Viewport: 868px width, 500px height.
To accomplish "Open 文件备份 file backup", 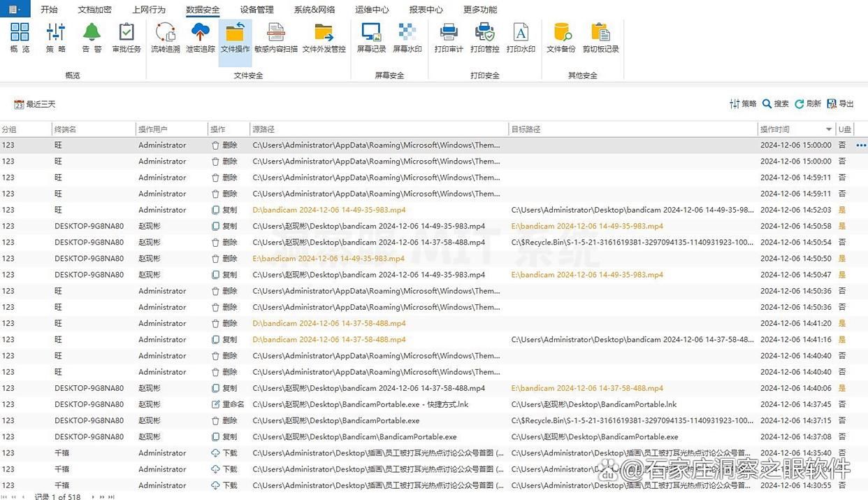I will (x=561, y=38).
